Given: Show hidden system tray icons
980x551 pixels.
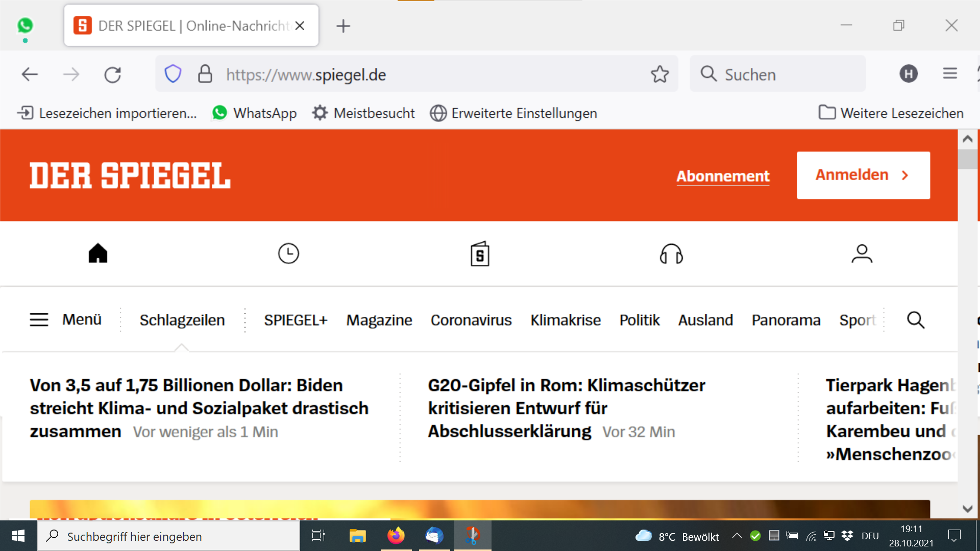Looking at the screenshot, I should (737, 536).
